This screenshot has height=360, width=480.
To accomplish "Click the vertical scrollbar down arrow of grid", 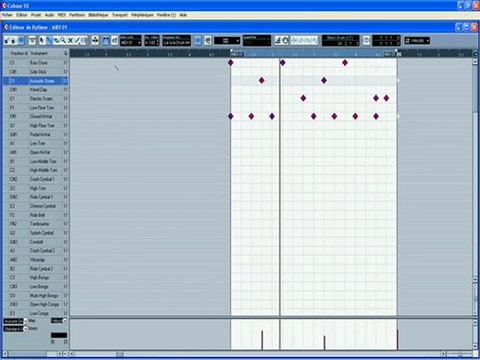I will [x=475, y=280].
